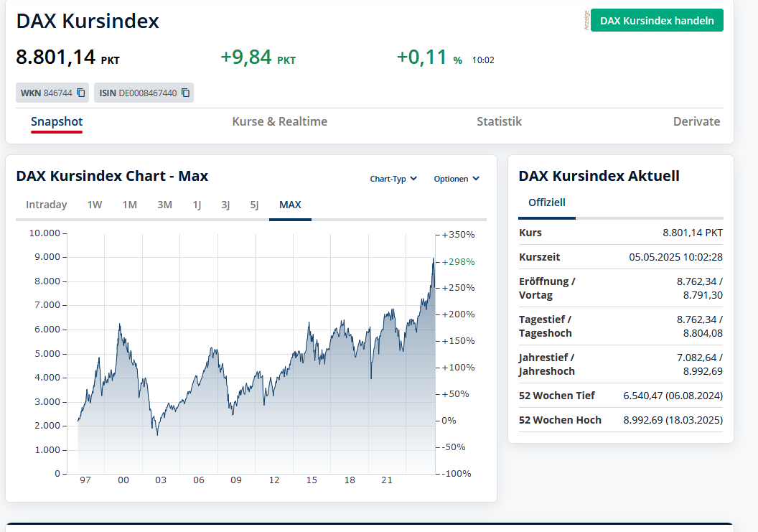The width and height of the screenshot is (758, 532).
Task: Display the 1J chart period
Action: 197,205
